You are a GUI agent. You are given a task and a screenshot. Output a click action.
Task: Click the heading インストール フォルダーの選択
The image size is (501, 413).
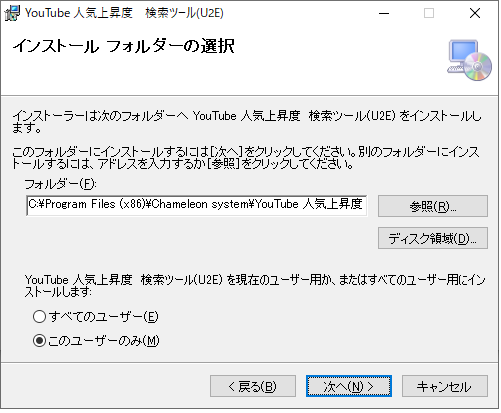click(x=124, y=46)
